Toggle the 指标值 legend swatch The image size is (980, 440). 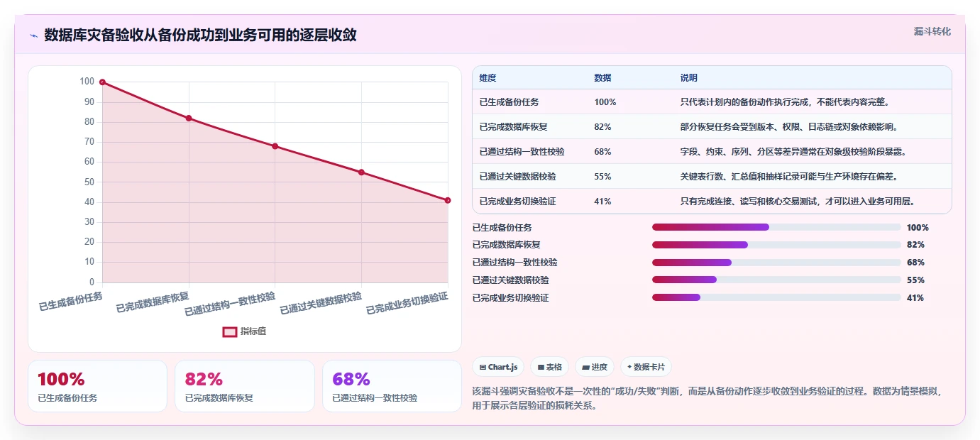click(x=230, y=331)
